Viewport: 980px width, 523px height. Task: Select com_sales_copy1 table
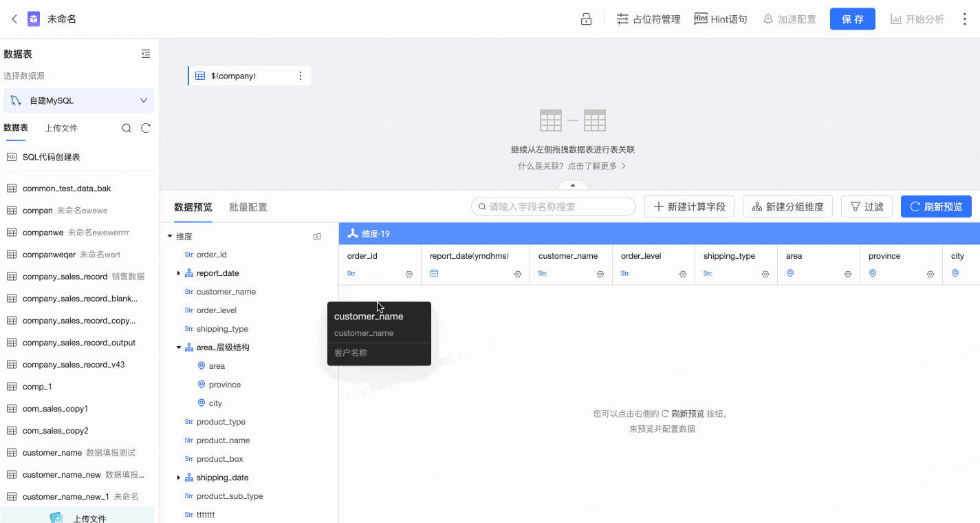click(x=55, y=409)
